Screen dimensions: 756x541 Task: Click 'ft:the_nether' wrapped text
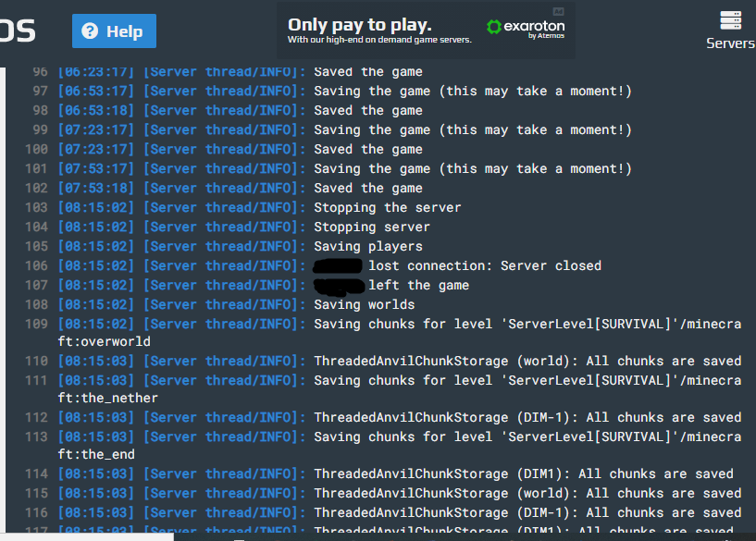108,398
